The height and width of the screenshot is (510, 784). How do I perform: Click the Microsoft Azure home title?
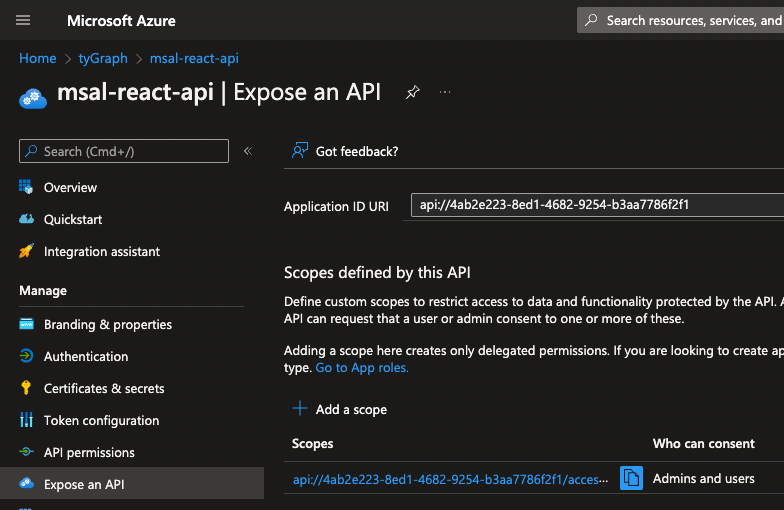(121, 20)
